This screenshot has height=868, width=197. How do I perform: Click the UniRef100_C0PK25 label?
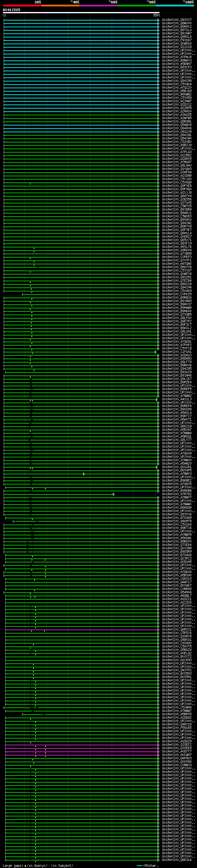[x=176, y=294]
